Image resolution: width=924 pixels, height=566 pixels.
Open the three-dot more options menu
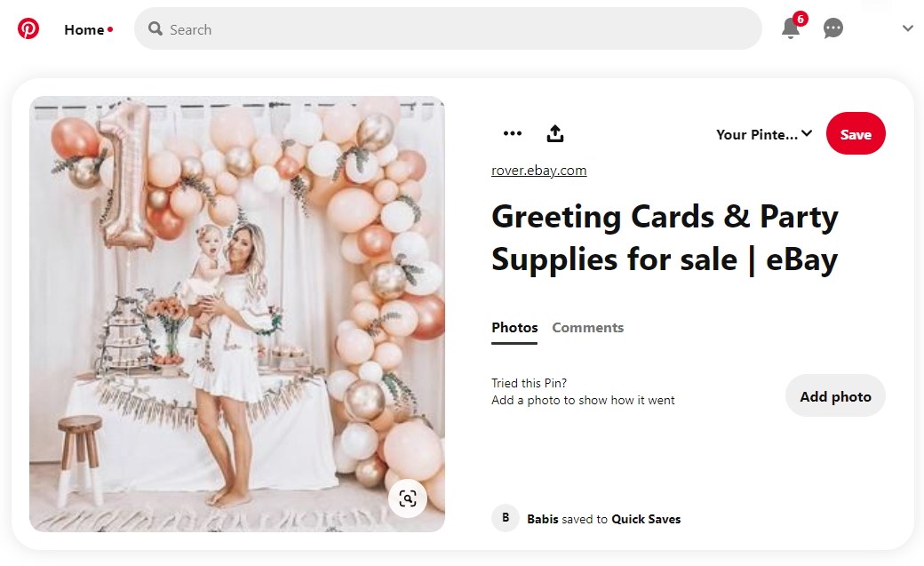513,134
